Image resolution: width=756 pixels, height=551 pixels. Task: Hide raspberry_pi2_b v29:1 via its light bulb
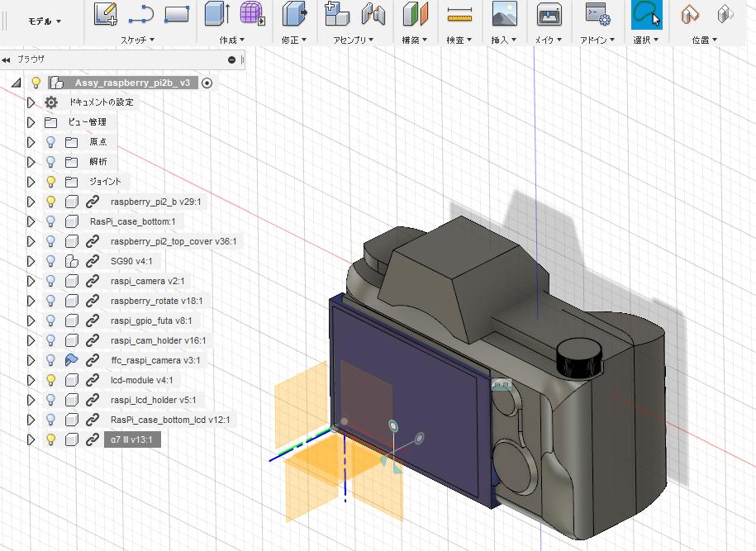pyautogui.click(x=50, y=202)
